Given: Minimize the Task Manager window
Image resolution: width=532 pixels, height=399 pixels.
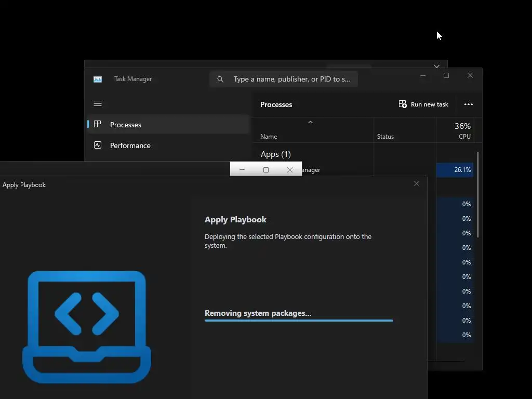Looking at the screenshot, I should point(423,75).
